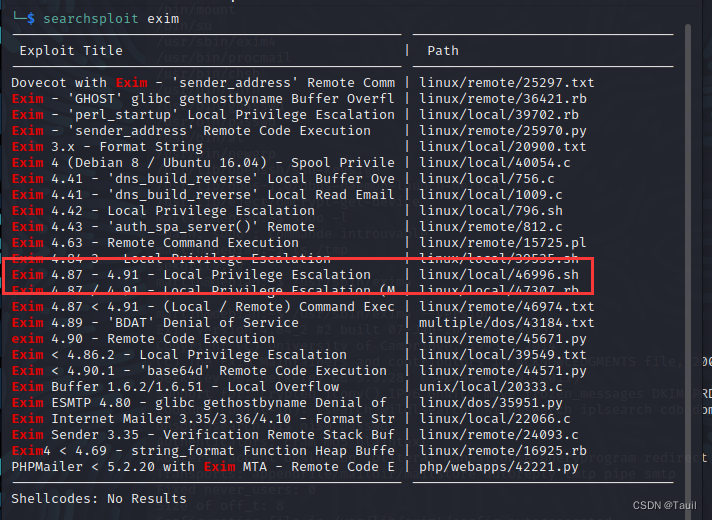Select 'Exim 4.41 Local Buffer Ove' title

203,178
